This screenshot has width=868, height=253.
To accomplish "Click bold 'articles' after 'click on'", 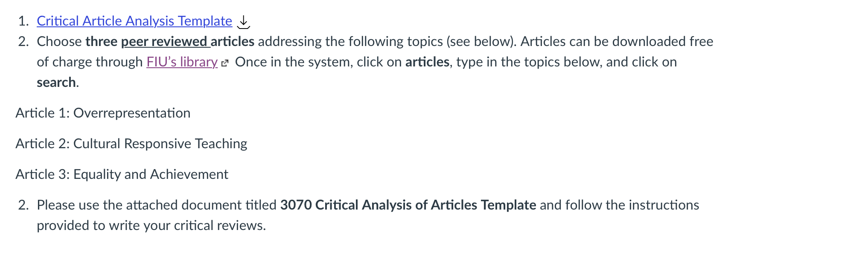I will click(x=427, y=62).
